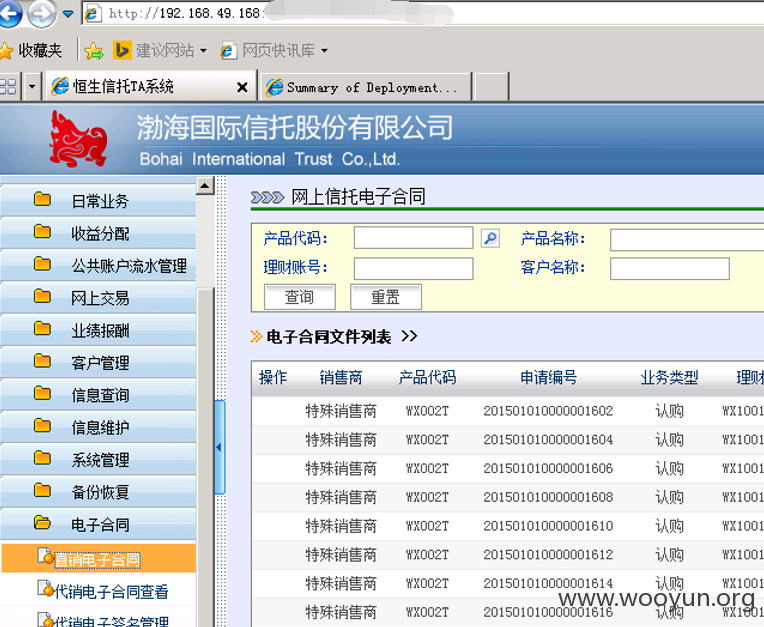Switch to Summary of Deployment tab
This screenshot has width=764, height=627.
[x=366, y=87]
